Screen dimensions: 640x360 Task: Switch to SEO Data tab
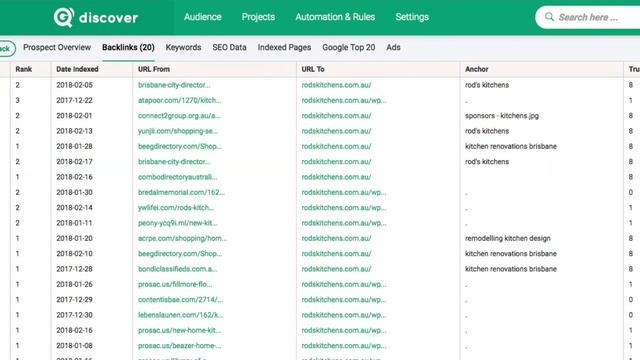tap(229, 47)
